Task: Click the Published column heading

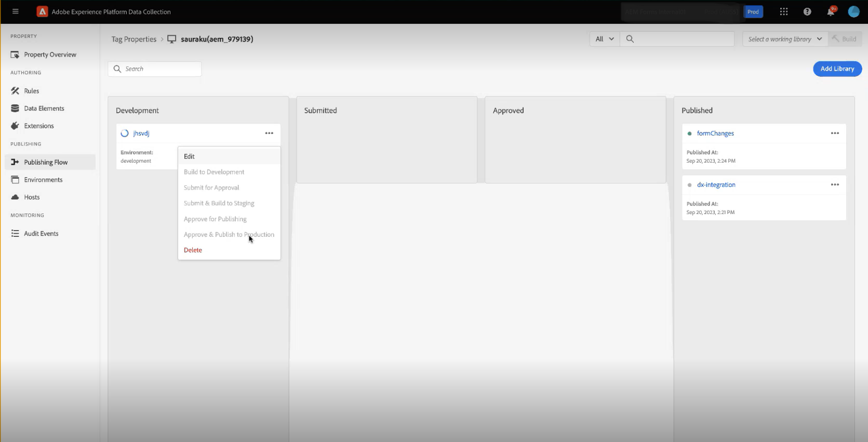Action: 697,111
